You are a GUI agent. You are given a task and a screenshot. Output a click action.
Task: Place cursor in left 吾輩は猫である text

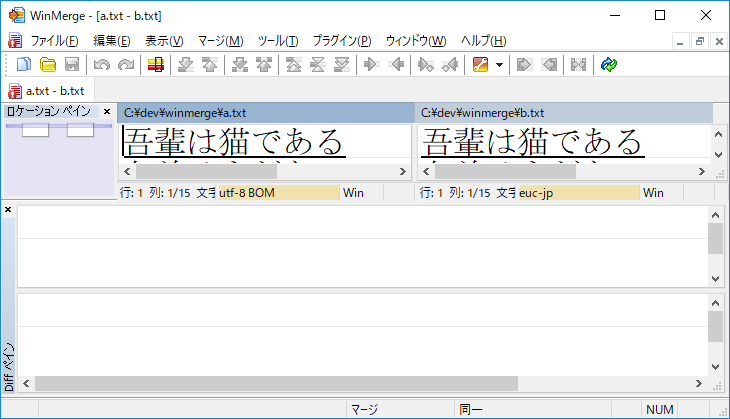[234, 142]
